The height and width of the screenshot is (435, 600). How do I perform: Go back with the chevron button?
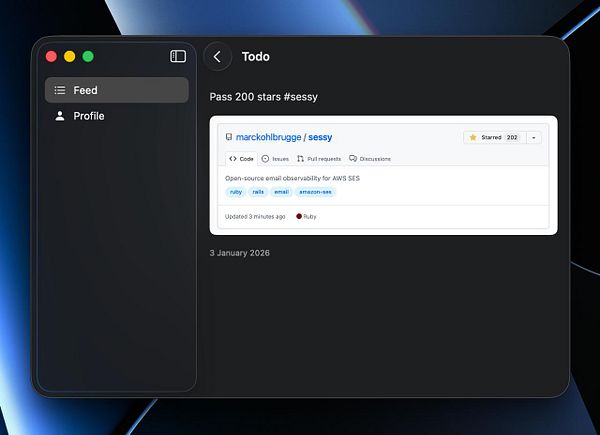[x=218, y=57]
